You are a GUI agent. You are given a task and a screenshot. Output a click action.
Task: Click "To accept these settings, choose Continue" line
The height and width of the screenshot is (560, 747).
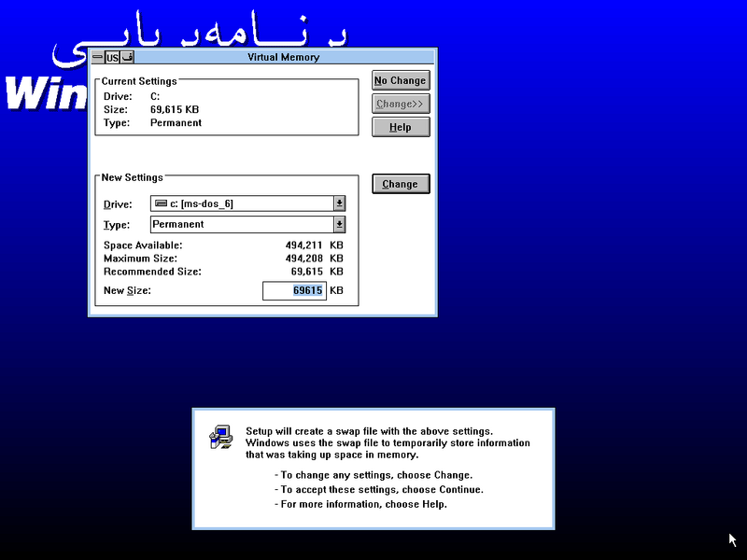coord(379,489)
